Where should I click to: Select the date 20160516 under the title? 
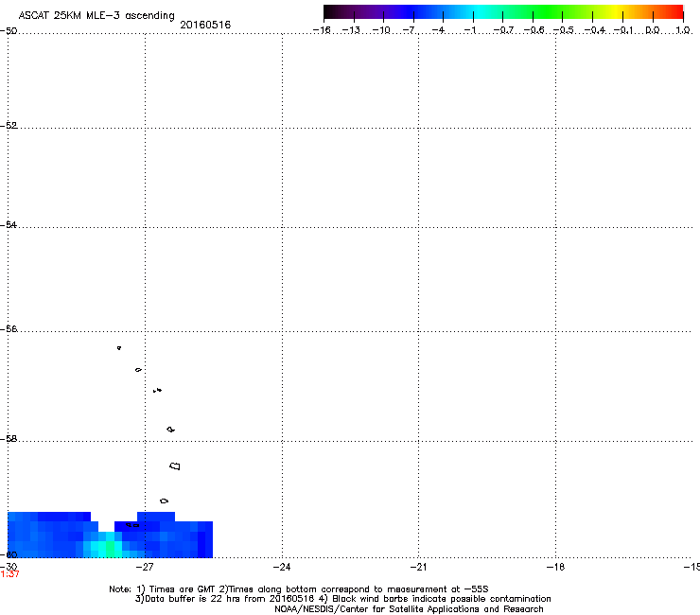pyautogui.click(x=205, y=25)
